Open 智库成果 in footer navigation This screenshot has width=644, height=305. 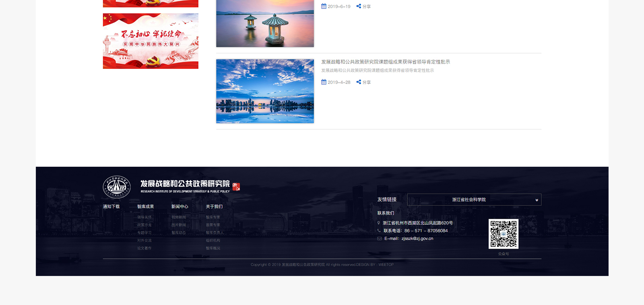(145, 206)
